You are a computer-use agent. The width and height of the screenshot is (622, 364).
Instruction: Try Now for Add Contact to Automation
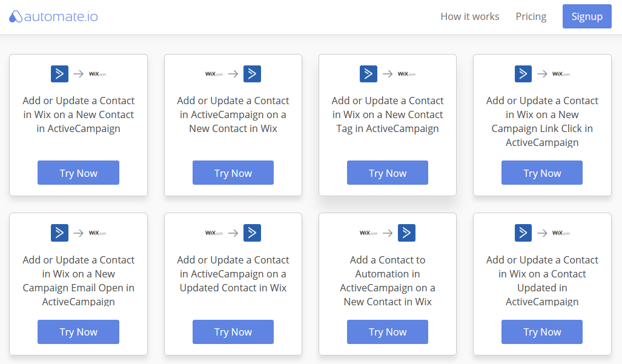pyautogui.click(x=387, y=331)
